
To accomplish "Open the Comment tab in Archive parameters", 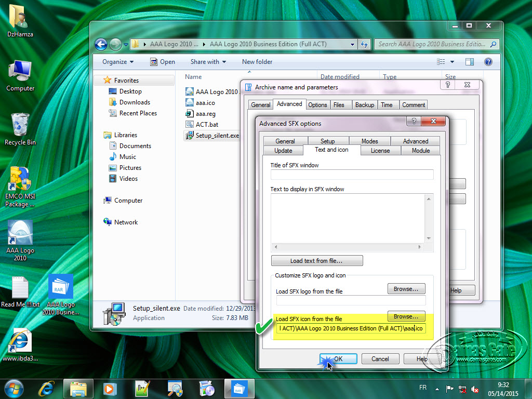I will click(x=414, y=105).
